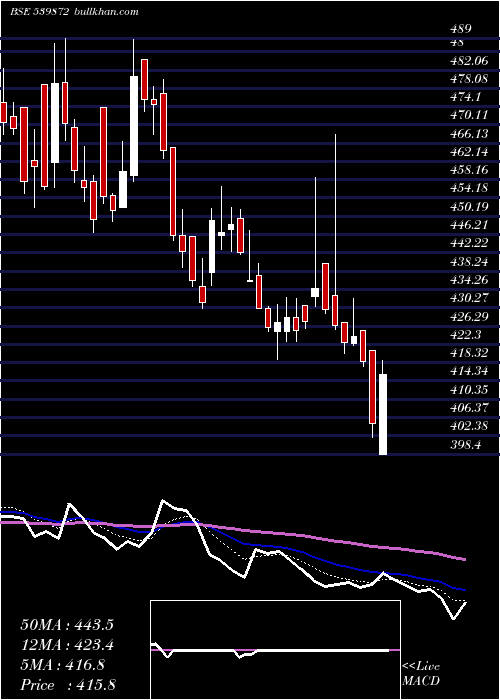This screenshot has height=700, width=500.
Task: Click the 426.29 price level label
Action: (x=469, y=316)
